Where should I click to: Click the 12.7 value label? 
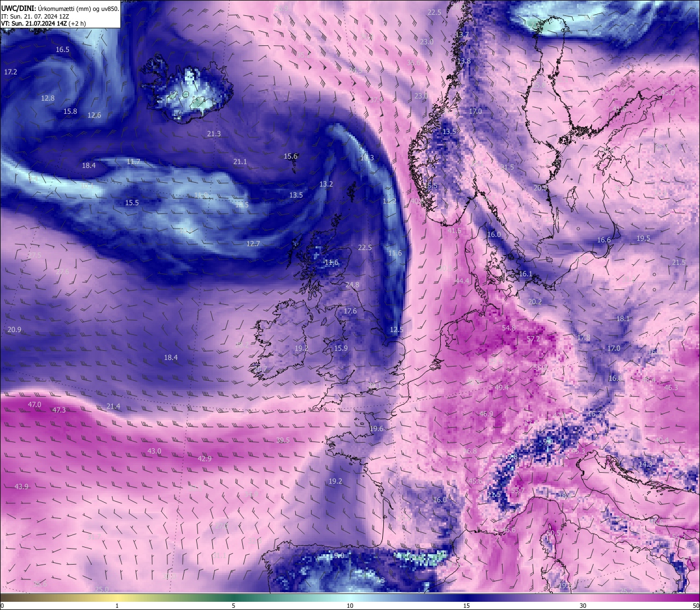(253, 244)
